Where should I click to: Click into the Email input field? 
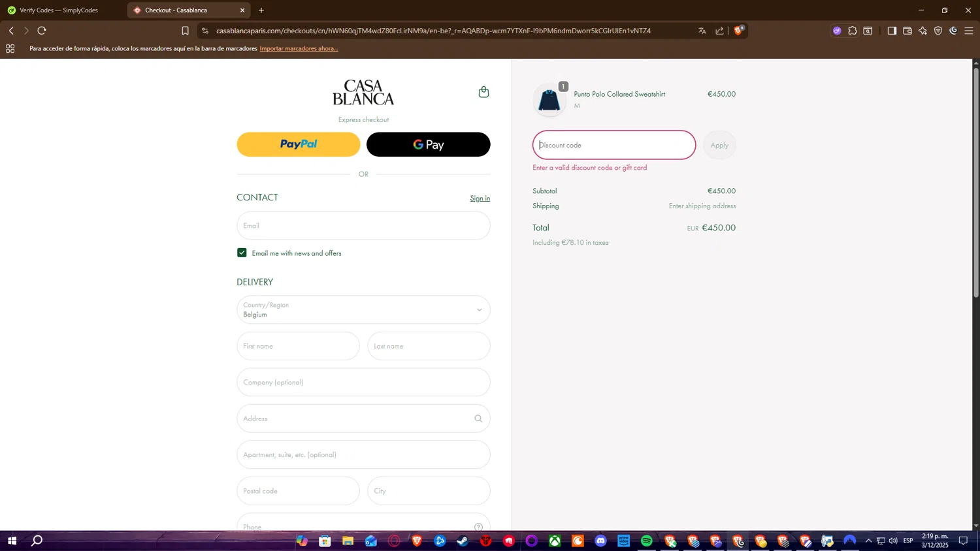pyautogui.click(x=363, y=225)
